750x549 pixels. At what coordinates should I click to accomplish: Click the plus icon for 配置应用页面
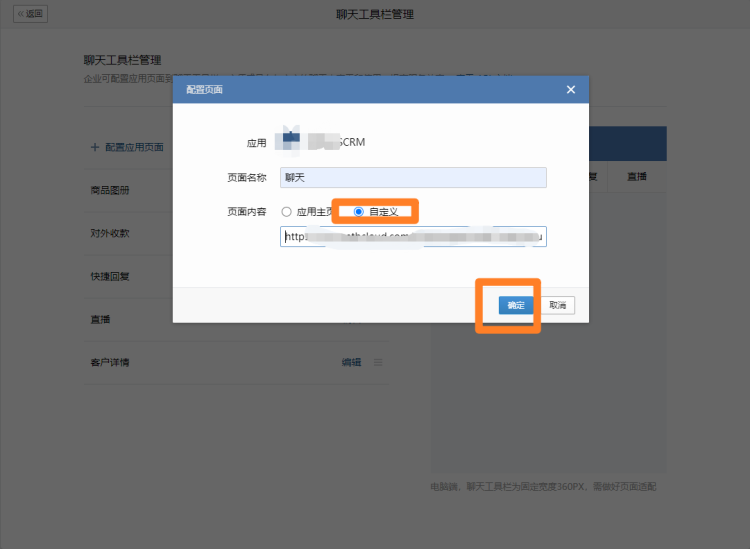pos(95,147)
